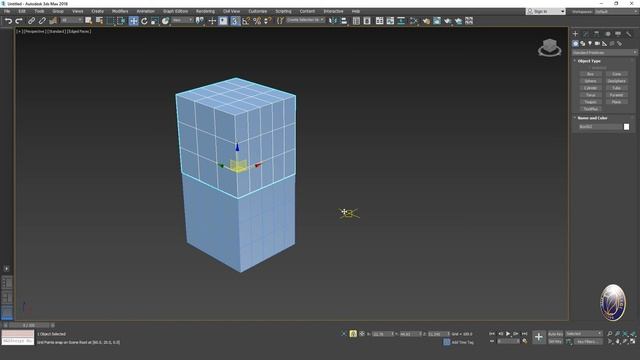Toggle the Auto Key button
The width and height of the screenshot is (640, 360).
tap(555, 334)
